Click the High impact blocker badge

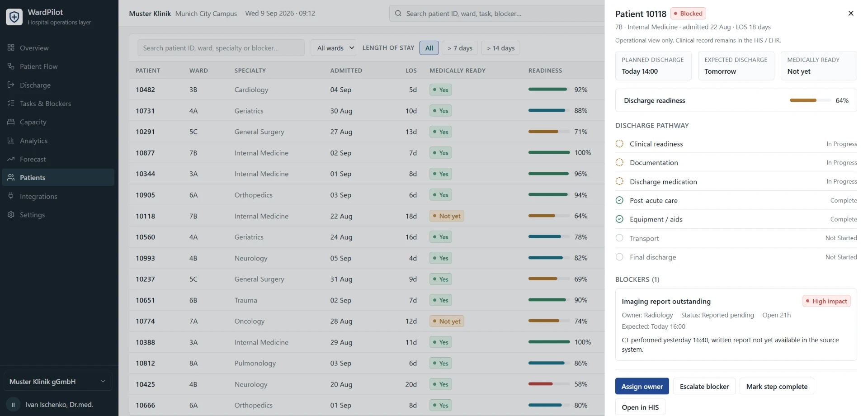pyautogui.click(x=826, y=301)
